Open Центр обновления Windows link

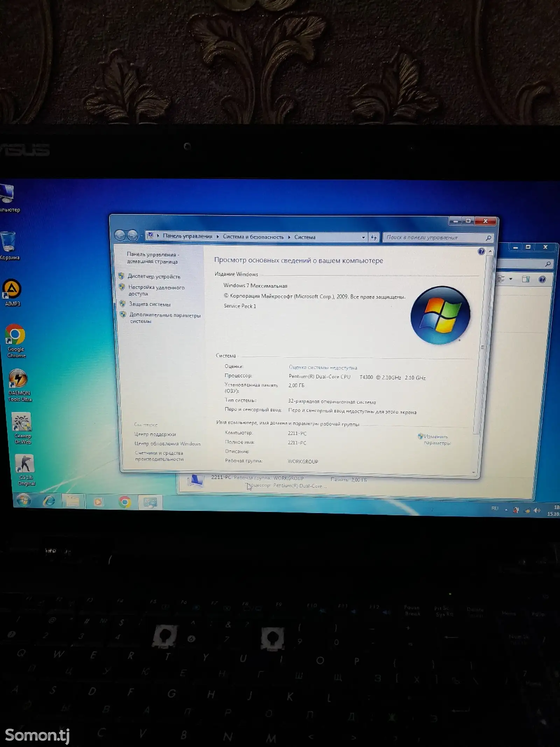pyautogui.click(x=168, y=444)
